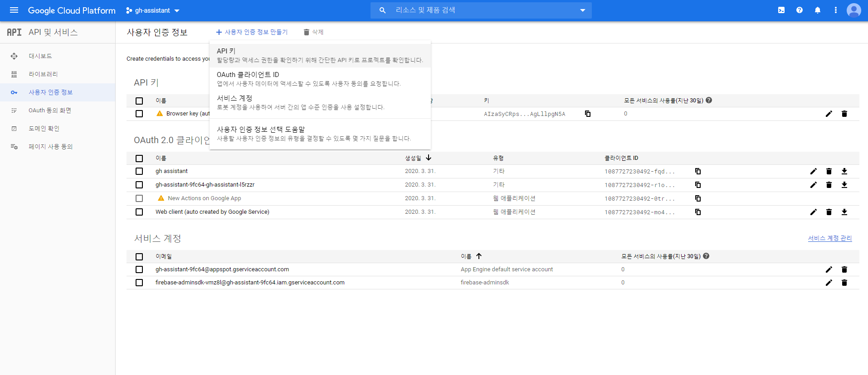Open the hamburger navigation menu
This screenshot has width=868, height=375.
pyautogui.click(x=14, y=10)
